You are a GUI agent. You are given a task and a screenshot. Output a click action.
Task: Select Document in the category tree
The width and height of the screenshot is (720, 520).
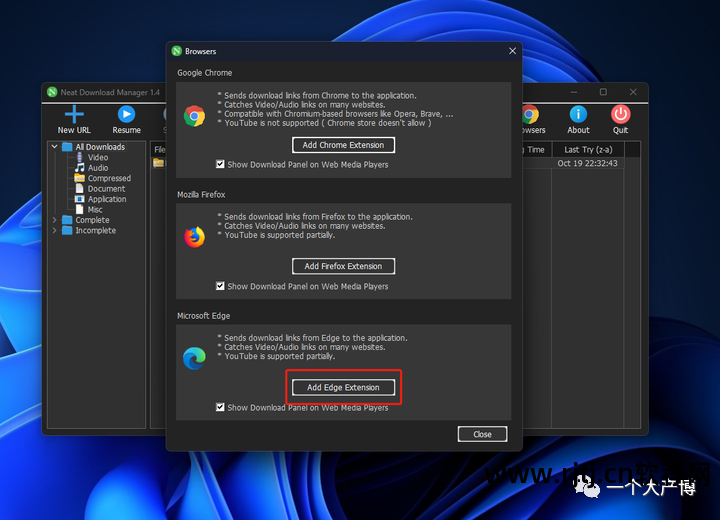107,189
